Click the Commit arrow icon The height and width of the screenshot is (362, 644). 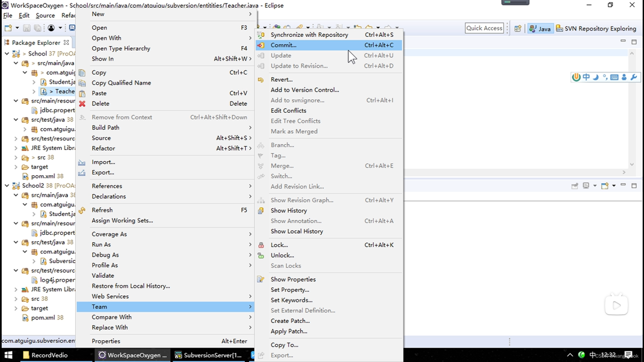point(261,45)
